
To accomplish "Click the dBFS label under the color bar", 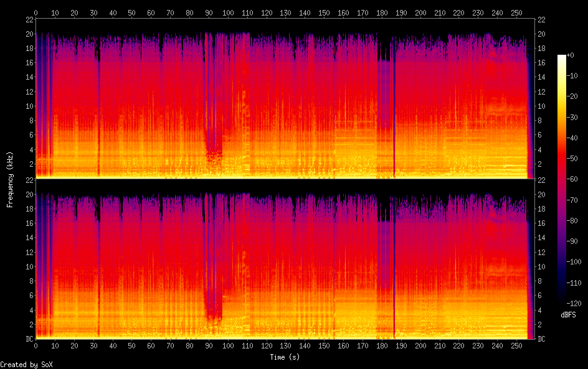I will [x=568, y=315].
